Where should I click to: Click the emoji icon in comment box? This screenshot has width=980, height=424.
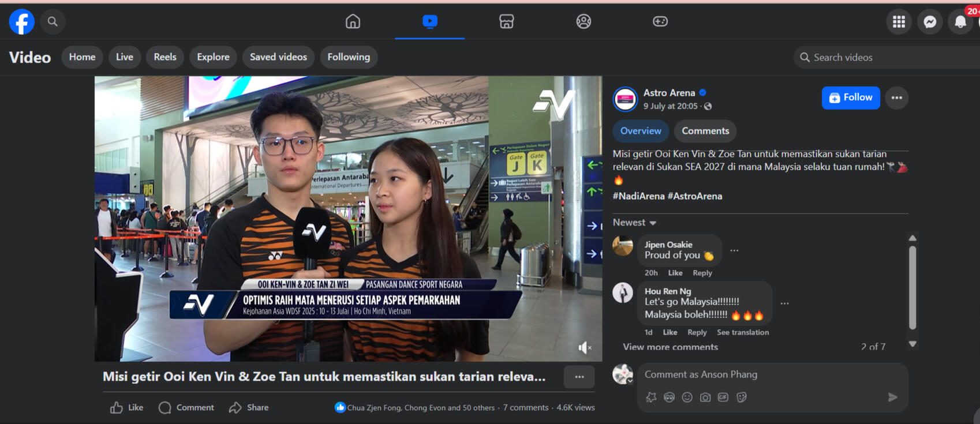point(687,397)
